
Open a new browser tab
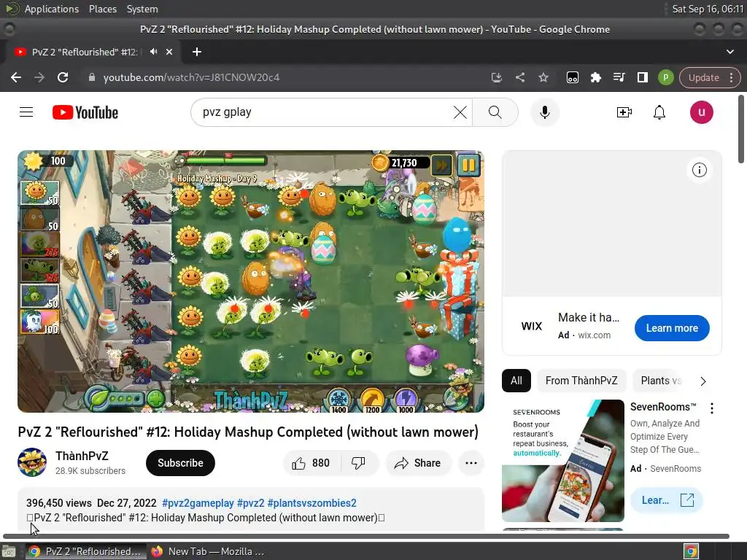(x=197, y=52)
